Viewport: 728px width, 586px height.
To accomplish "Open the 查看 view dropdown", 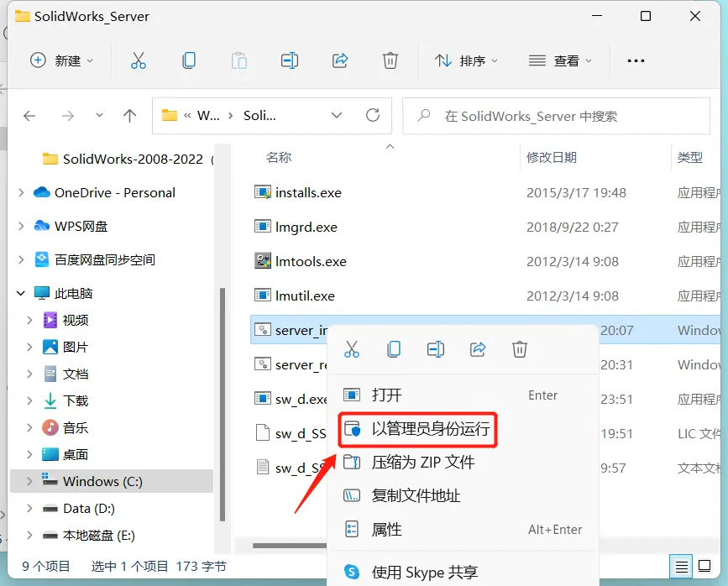I will click(x=560, y=60).
